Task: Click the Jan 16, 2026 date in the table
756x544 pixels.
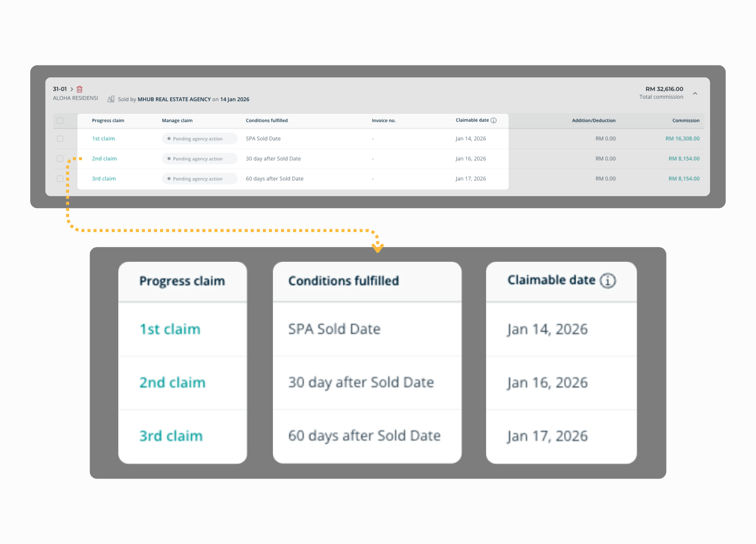Action: tap(471, 159)
